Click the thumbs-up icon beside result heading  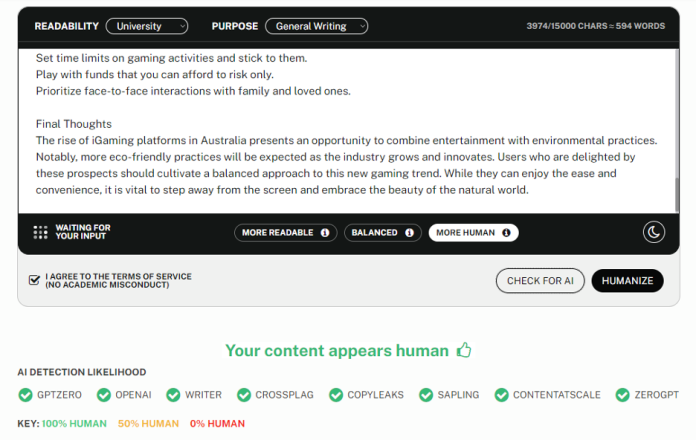464,350
